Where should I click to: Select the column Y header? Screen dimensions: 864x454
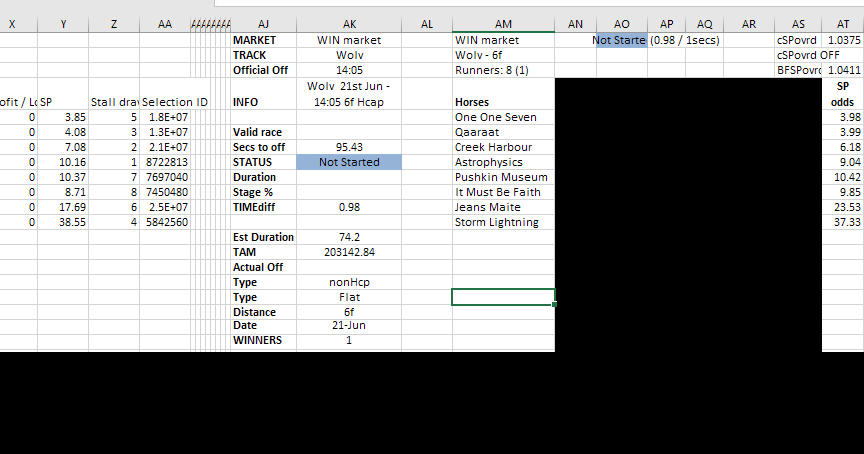coord(64,22)
